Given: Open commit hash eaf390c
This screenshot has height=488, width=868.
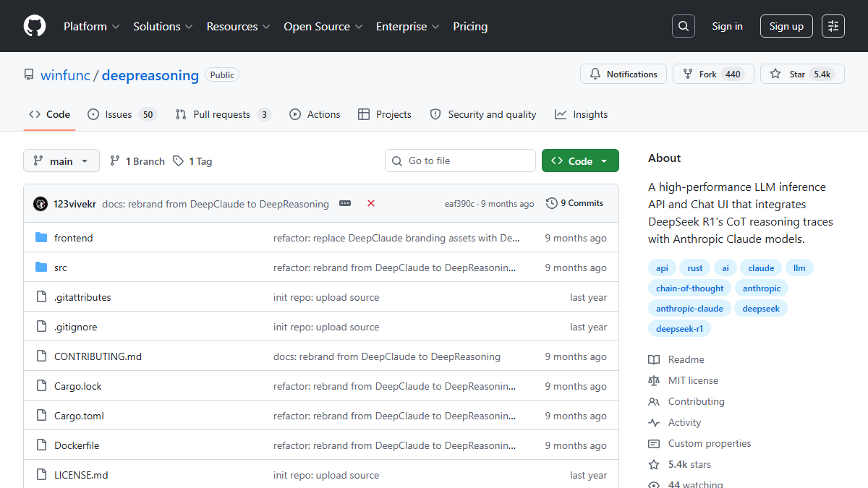Looking at the screenshot, I should pos(459,204).
